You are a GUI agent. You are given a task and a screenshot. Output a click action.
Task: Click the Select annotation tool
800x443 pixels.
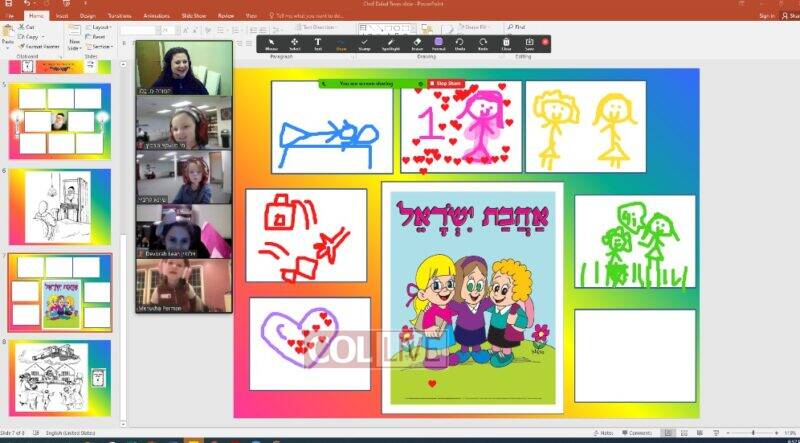295,43
